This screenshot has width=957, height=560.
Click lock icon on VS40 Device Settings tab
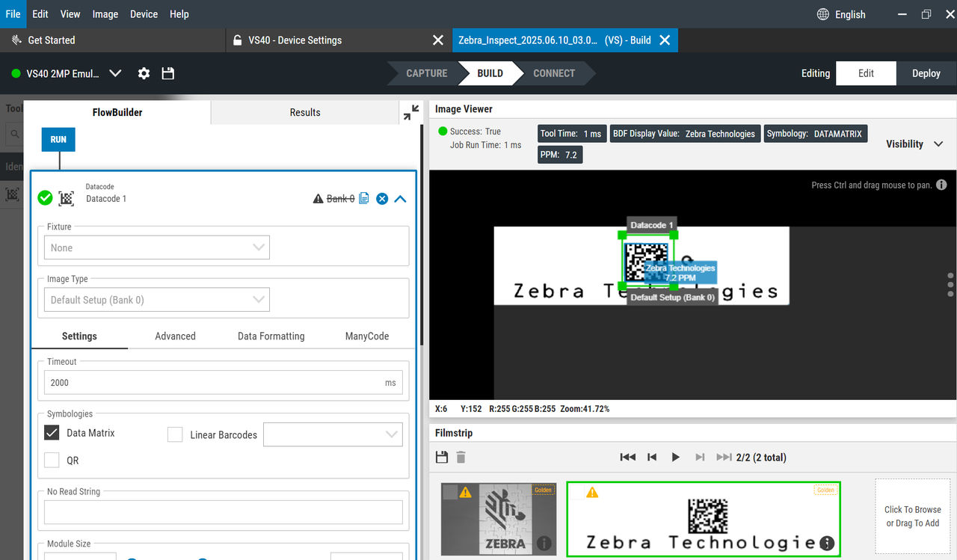pos(238,40)
